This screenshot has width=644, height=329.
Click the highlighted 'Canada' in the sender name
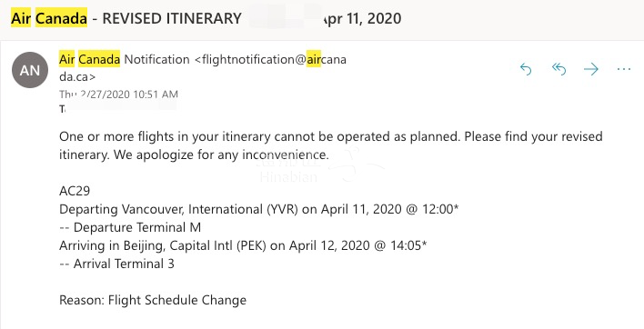coord(99,59)
